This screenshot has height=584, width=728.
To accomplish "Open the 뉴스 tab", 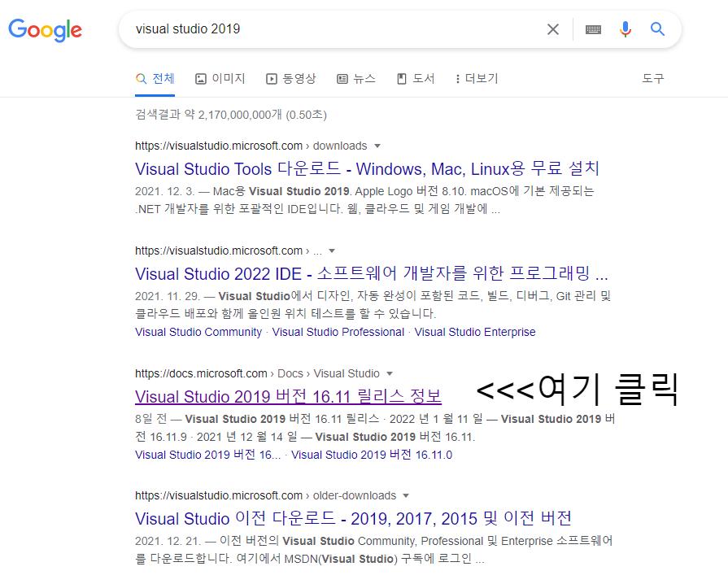I will click(356, 78).
